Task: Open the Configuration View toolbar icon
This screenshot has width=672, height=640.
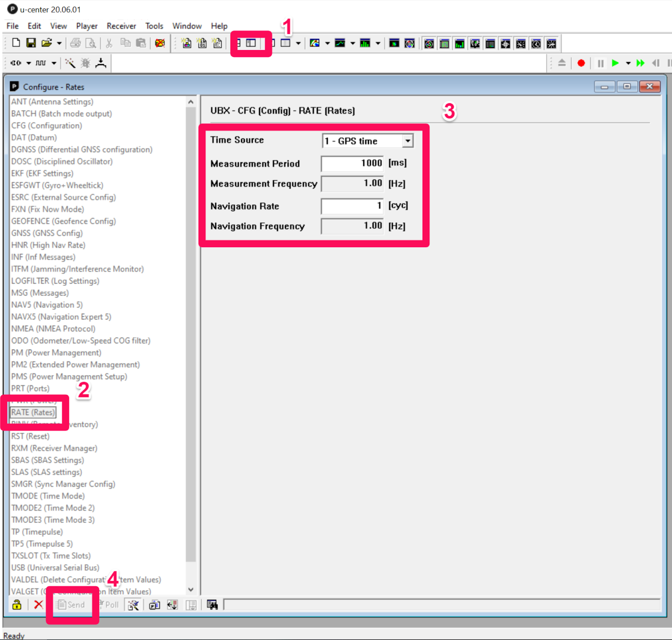Action: 251,43
